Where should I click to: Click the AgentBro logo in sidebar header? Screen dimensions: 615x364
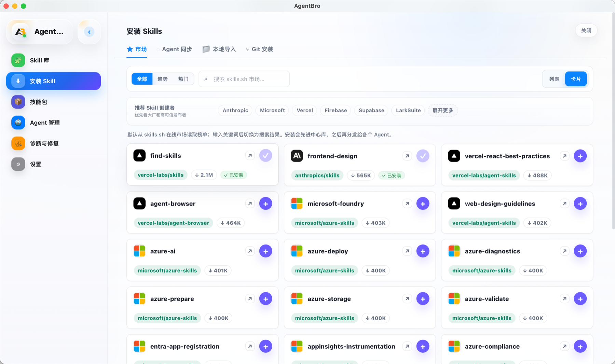tap(20, 32)
